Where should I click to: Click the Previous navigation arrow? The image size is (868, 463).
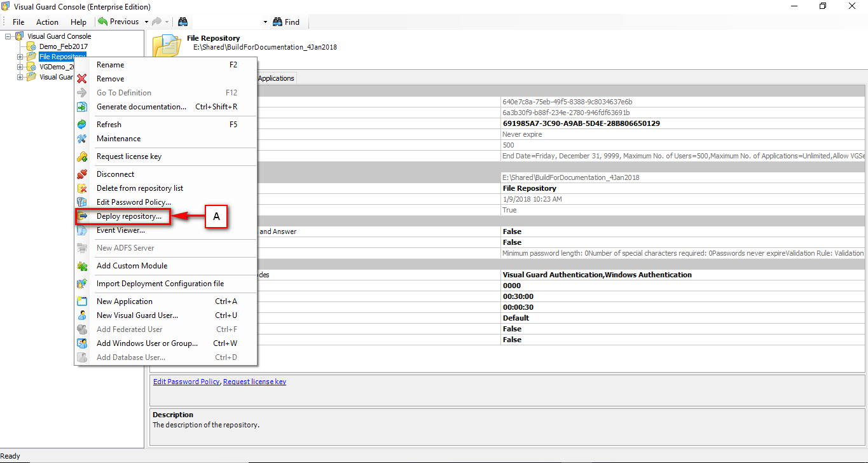click(x=102, y=21)
